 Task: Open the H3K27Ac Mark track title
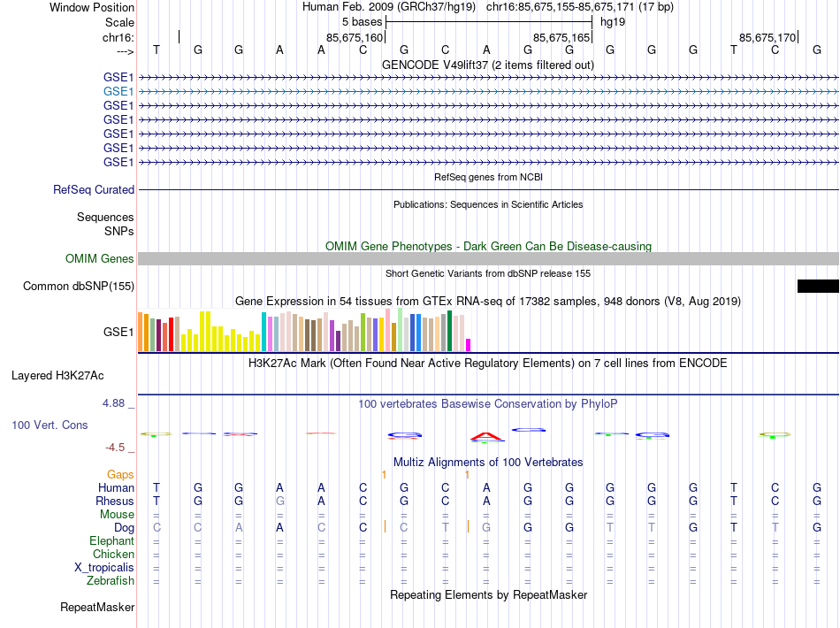pyautogui.click(x=488, y=364)
